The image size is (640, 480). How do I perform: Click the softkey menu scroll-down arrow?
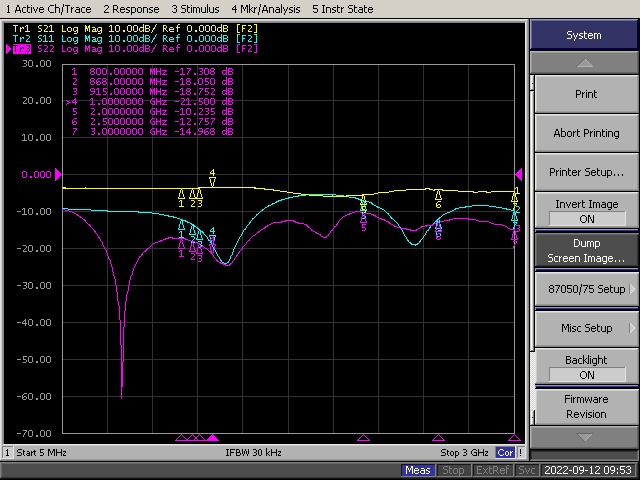coord(584,437)
